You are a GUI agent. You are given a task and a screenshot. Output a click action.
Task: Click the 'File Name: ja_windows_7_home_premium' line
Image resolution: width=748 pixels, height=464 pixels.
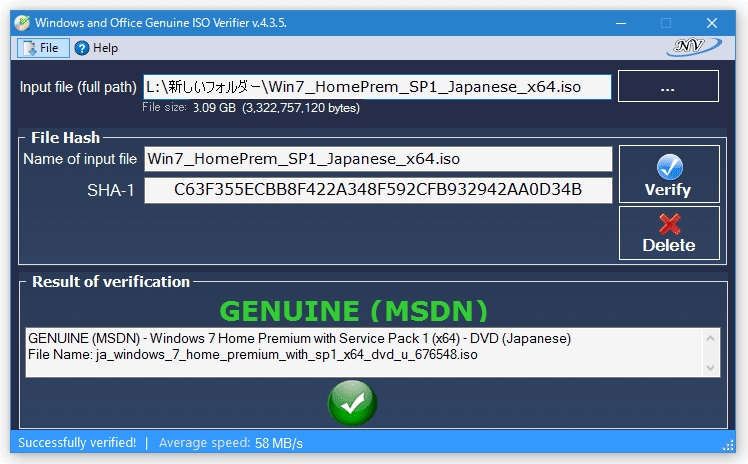[253, 355]
